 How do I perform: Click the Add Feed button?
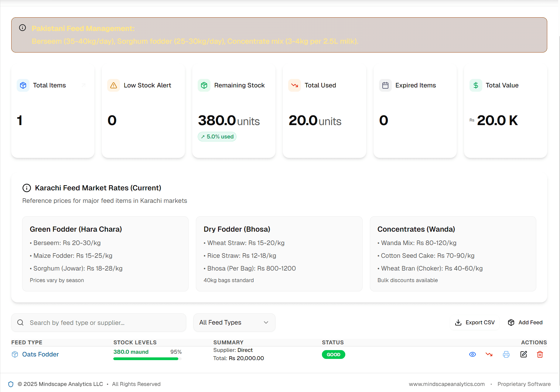(x=525, y=322)
